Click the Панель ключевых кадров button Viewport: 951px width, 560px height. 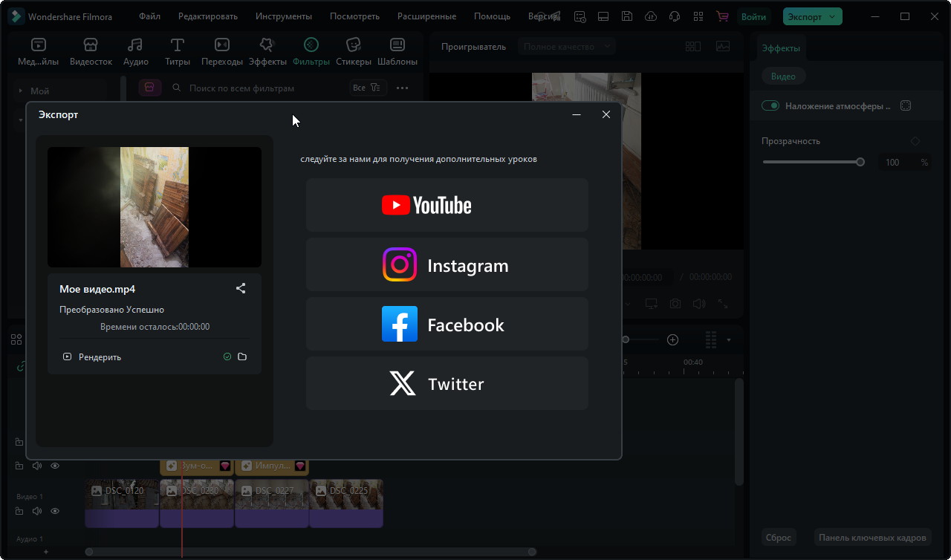[872, 537]
